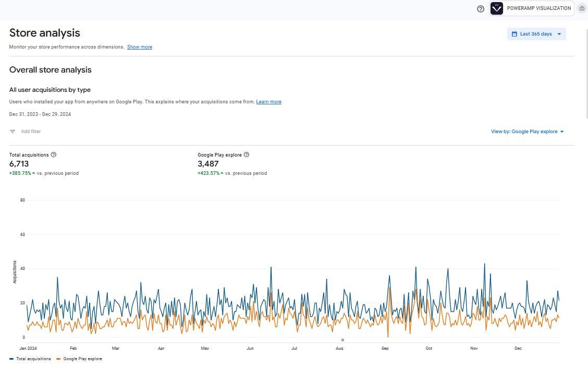Click the Show more link under Store analysis
Image resolution: width=588 pixels, height=368 pixels.
pyautogui.click(x=140, y=47)
